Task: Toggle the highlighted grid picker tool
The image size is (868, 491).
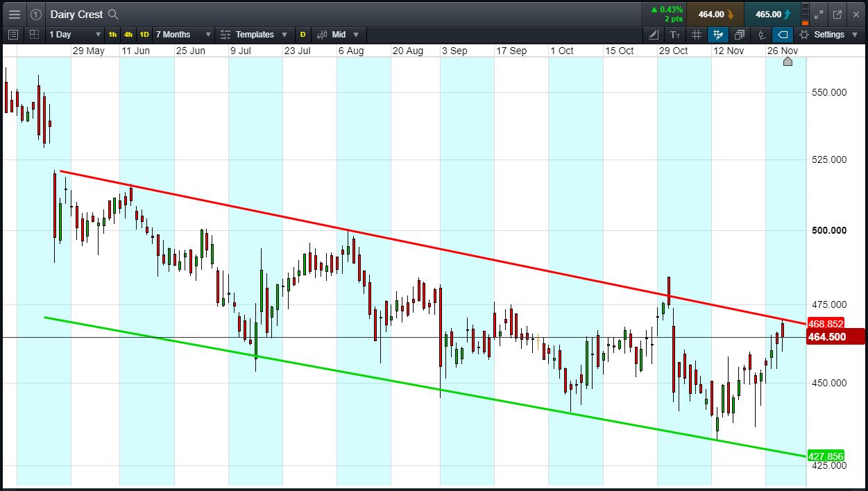Action: [x=717, y=34]
